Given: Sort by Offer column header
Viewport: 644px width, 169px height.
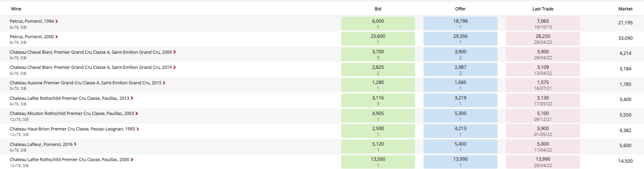Looking at the screenshot, I should [461, 9].
